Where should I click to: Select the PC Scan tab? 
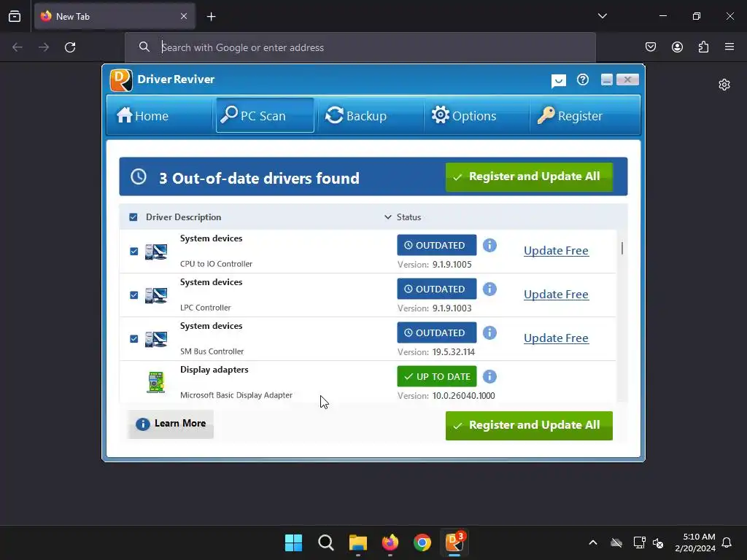click(x=265, y=115)
